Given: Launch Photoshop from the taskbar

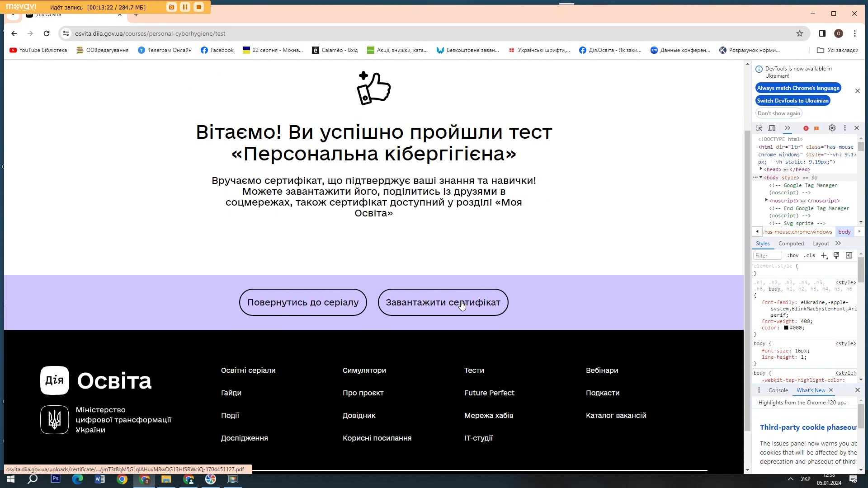Looking at the screenshot, I should [x=55, y=479].
